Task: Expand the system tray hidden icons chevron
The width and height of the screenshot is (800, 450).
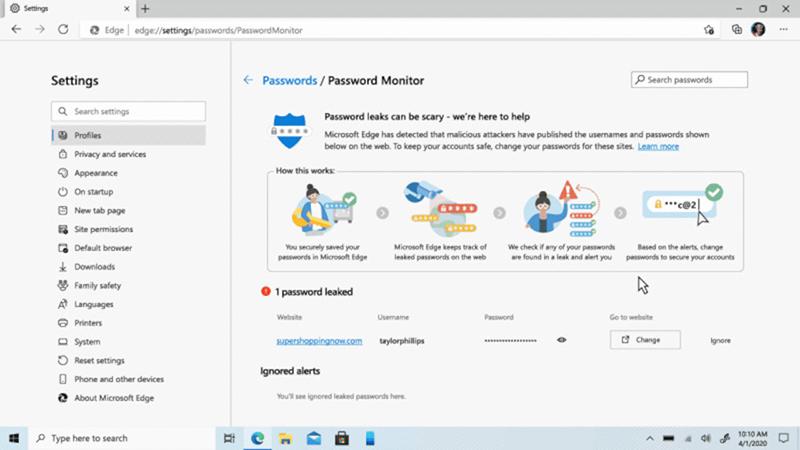Action: pyautogui.click(x=651, y=438)
